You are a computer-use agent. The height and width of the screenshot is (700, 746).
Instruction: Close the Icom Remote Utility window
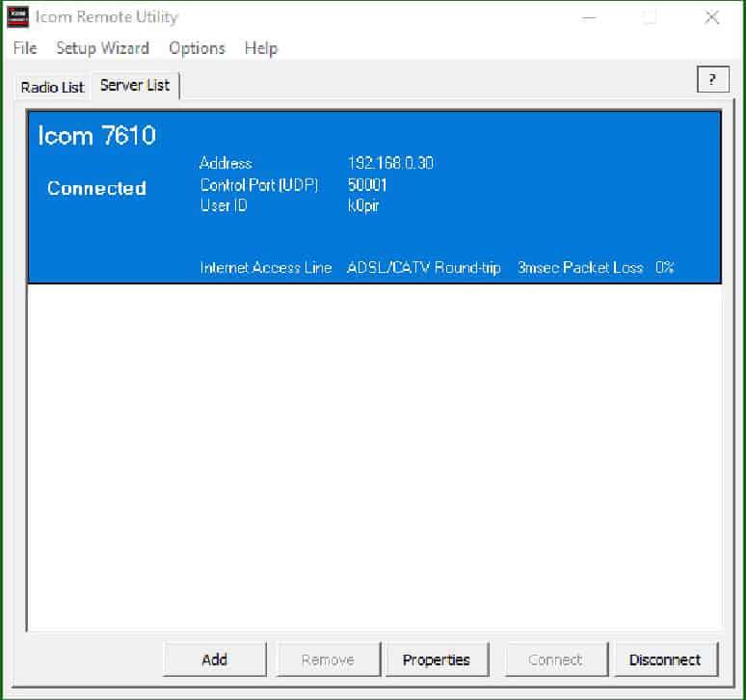point(711,17)
